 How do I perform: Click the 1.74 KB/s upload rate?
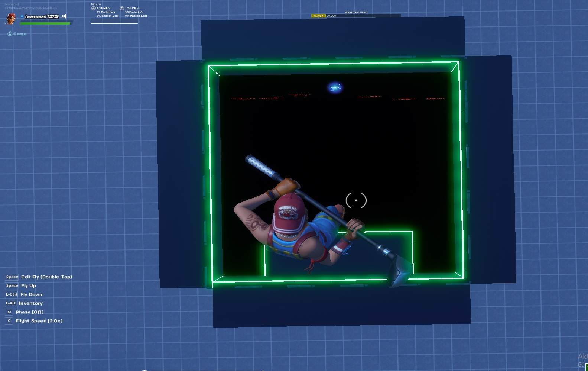coord(132,8)
